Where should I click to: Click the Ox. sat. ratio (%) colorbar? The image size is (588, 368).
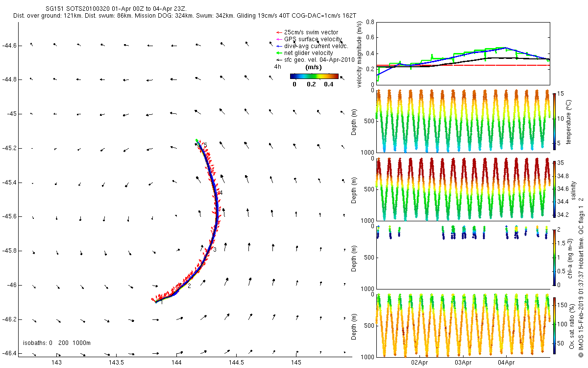554,326
